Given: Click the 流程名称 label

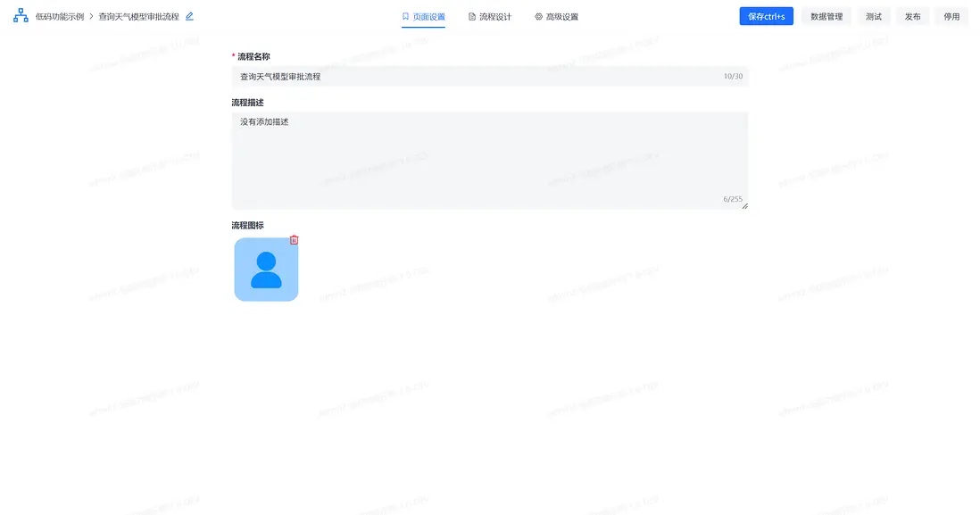Looking at the screenshot, I should point(253,56).
